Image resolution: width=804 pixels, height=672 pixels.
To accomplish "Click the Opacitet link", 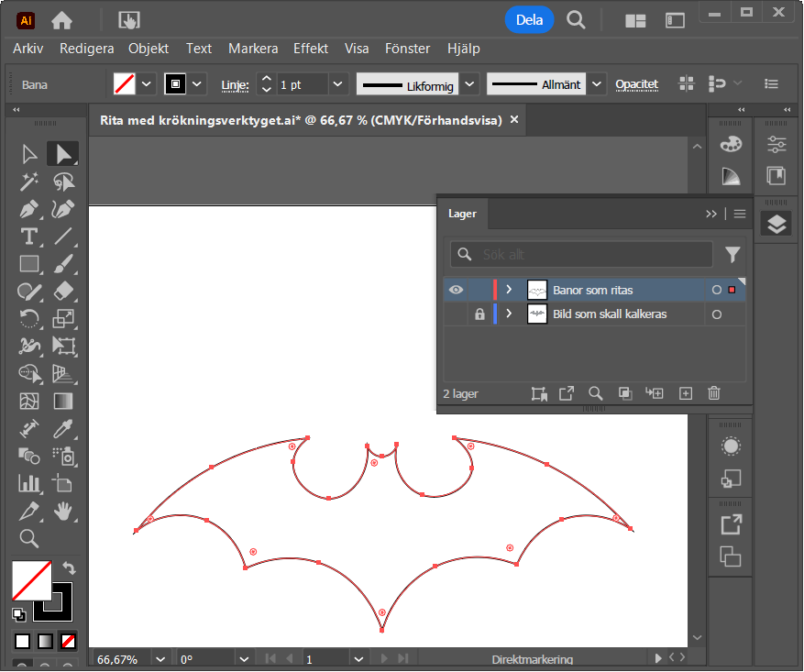I will (x=636, y=84).
